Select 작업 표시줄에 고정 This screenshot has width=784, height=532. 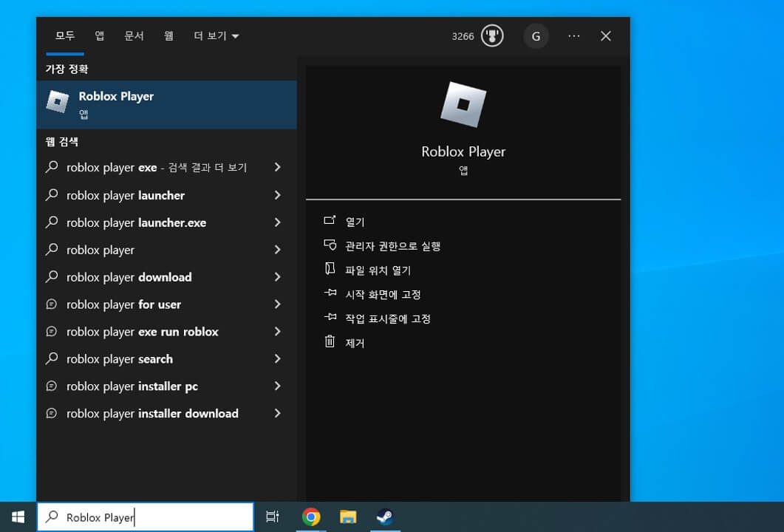pos(388,318)
